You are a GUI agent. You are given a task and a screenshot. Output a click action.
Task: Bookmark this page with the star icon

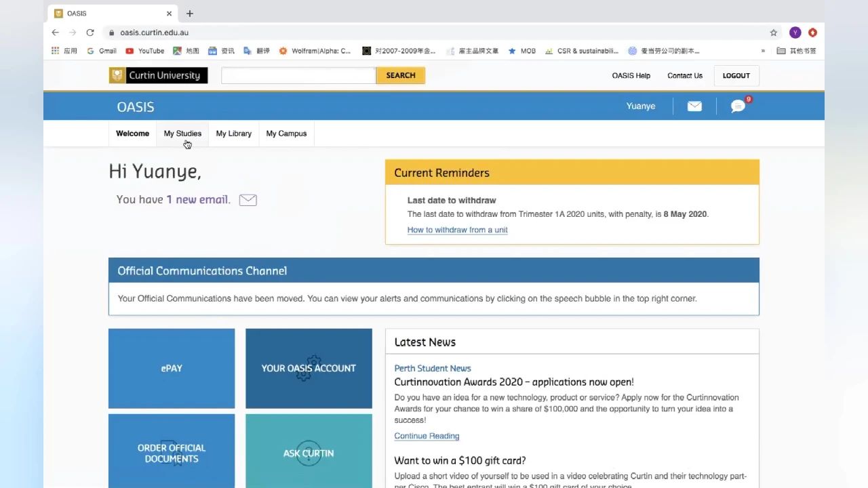coord(773,33)
